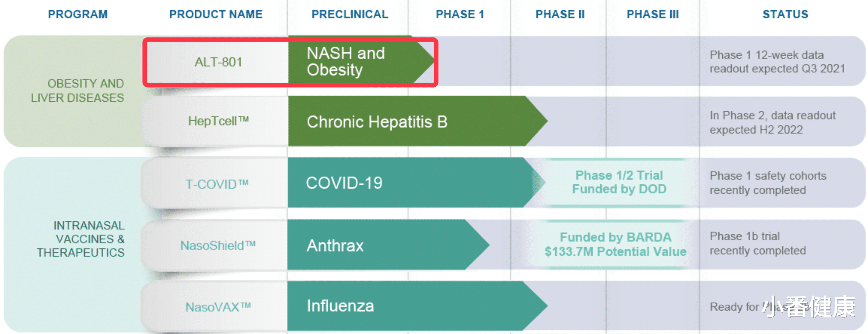Select the PRODUCT NAME column header

[x=216, y=15]
